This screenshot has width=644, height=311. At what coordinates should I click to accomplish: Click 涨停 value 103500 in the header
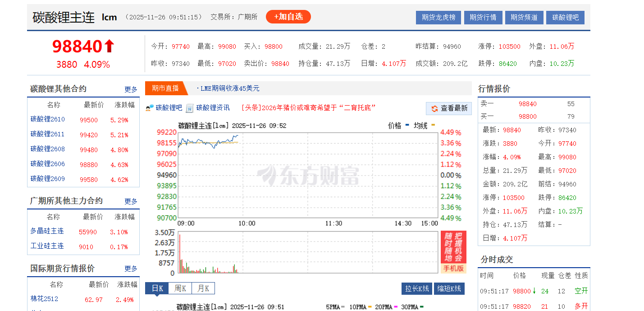509,46
